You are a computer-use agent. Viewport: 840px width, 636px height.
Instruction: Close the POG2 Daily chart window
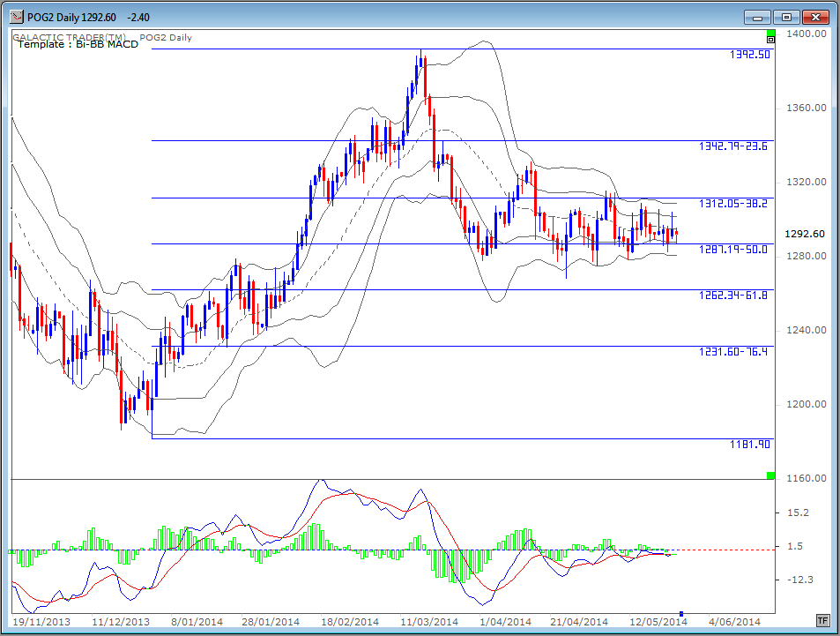815,17
